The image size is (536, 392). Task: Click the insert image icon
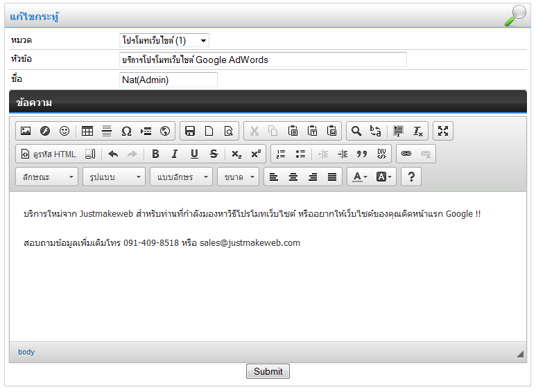point(26,131)
